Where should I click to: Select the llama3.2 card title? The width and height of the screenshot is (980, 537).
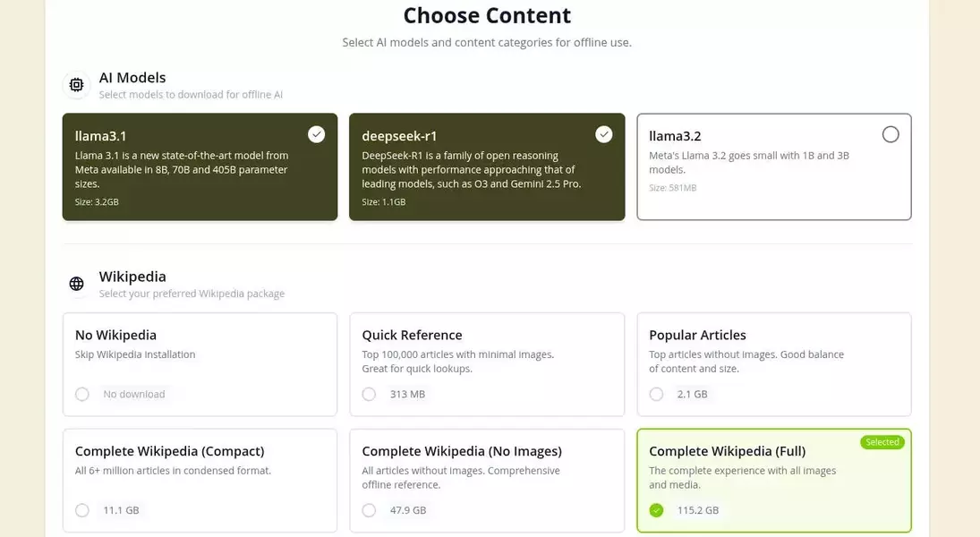tap(675, 136)
